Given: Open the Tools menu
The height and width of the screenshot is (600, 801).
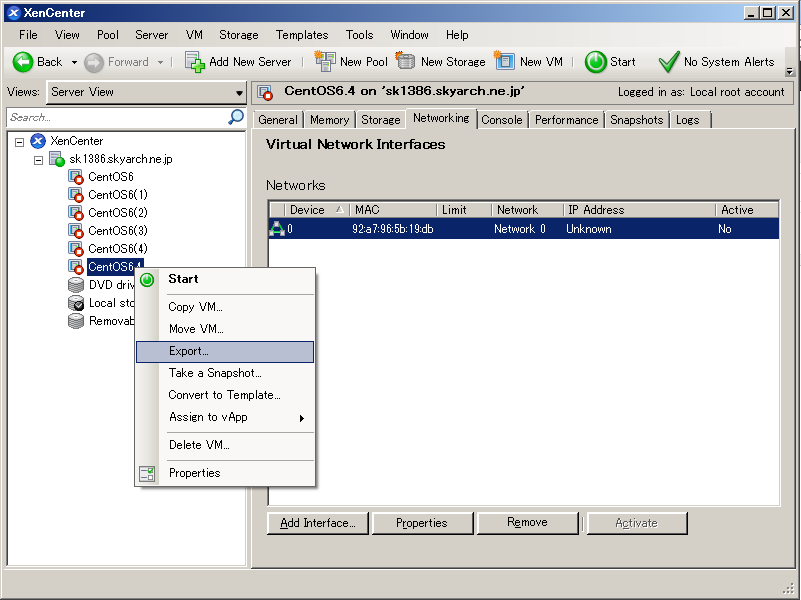Looking at the screenshot, I should (x=359, y=35).
